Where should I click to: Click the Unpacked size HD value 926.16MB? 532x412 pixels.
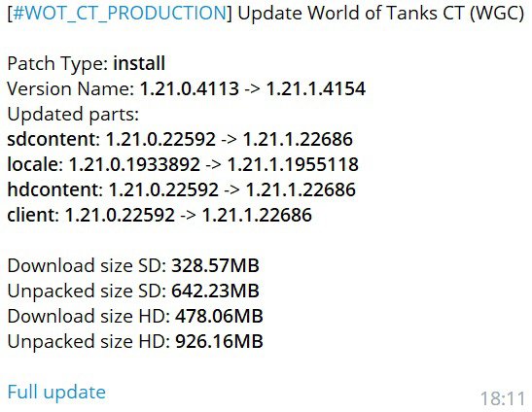click(x=219, y=341)
